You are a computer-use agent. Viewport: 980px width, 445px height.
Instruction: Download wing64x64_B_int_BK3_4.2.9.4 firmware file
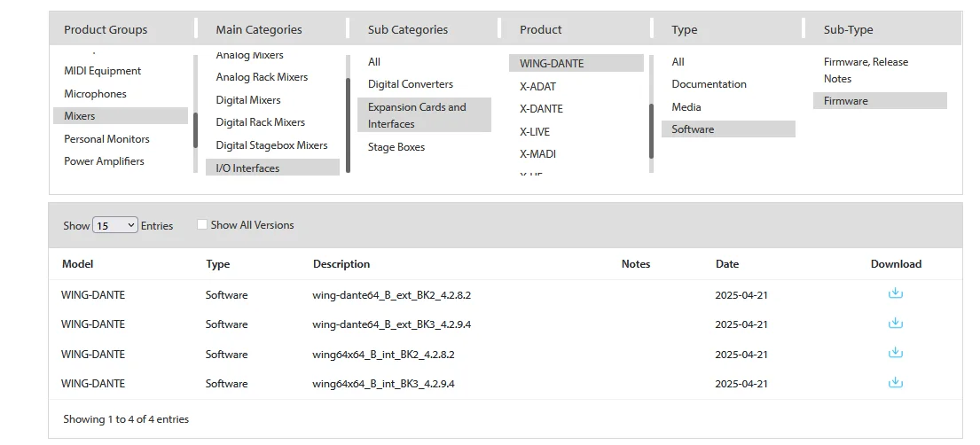tap(896, 383)
